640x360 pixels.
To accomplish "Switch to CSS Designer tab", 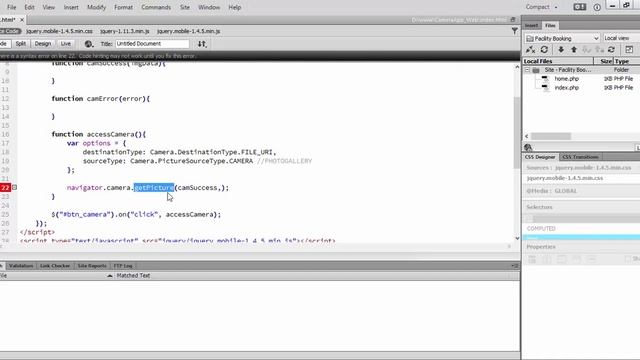I will (540, 157).
